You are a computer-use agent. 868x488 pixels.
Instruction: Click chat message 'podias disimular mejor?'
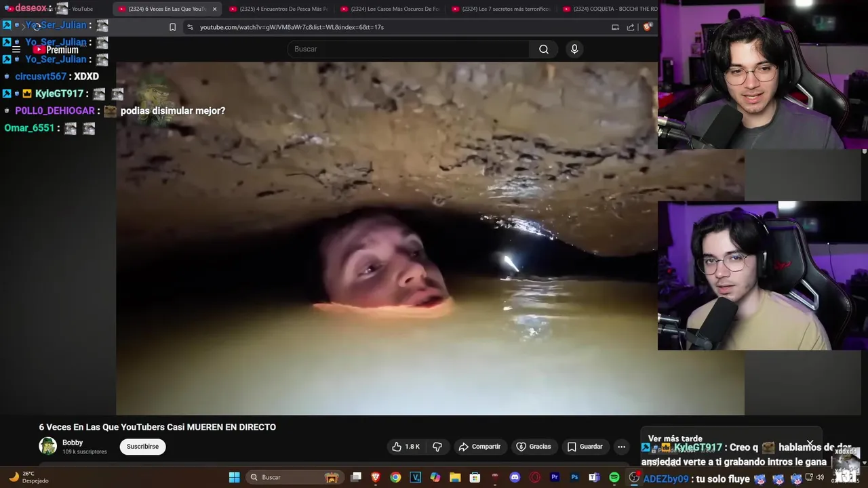[x=173, y=110]
